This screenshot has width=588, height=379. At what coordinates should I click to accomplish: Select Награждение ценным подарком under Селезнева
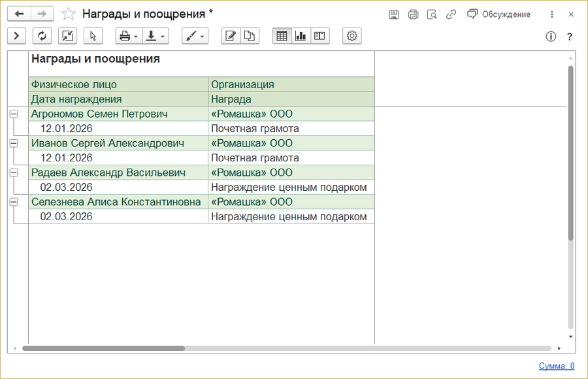tap(291, 216)
